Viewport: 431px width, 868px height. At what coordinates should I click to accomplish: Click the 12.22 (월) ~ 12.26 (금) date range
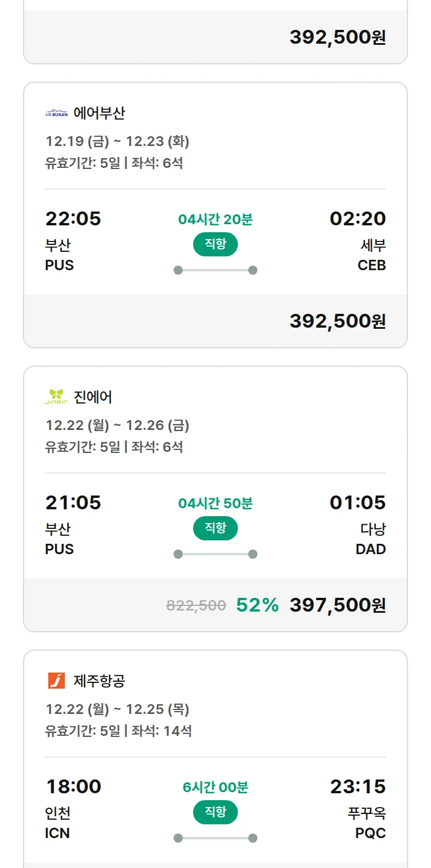tap(117, 425)
